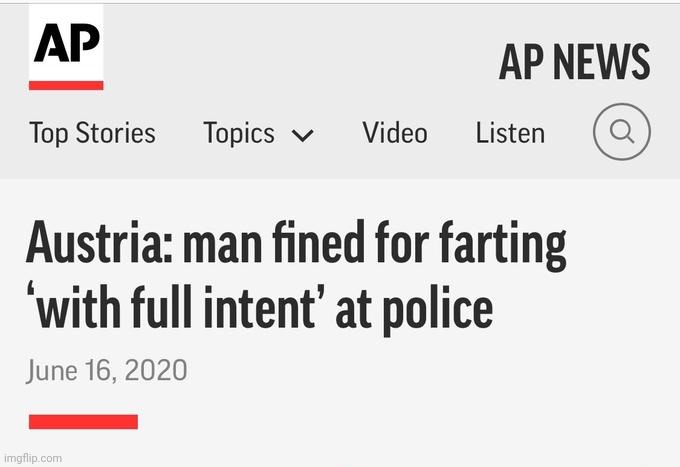Expand the Topics dropdown chevron
680x467 pixels.
point(302,135)
